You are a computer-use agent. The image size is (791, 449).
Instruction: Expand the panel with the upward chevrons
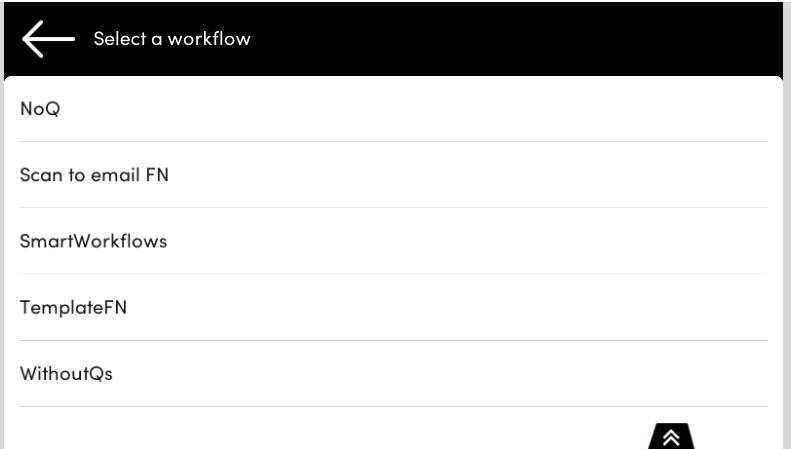pos(672,436)
